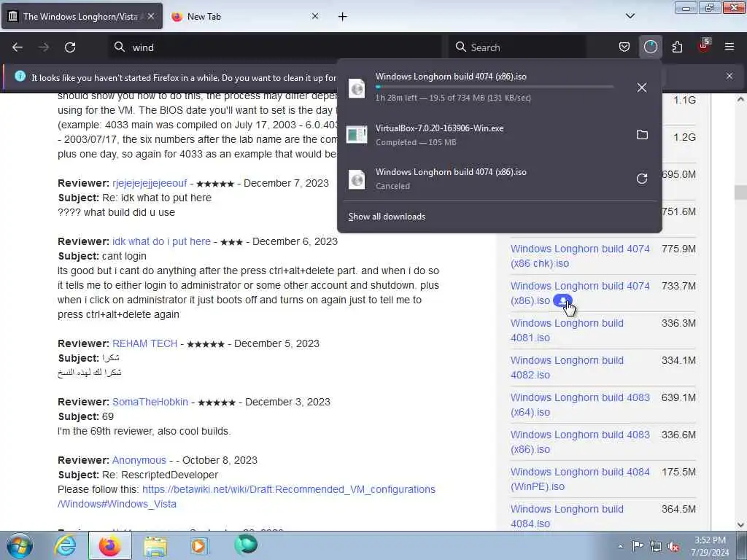Click Show all downloads
Image resolution: width=747 pixels, height=560 pixels.
point(387,217)
